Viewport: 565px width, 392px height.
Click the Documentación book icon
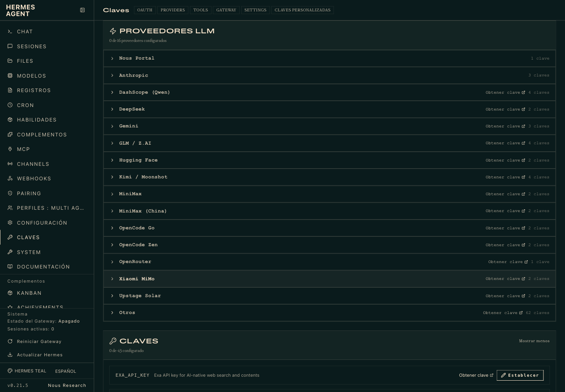coord(10,267)
